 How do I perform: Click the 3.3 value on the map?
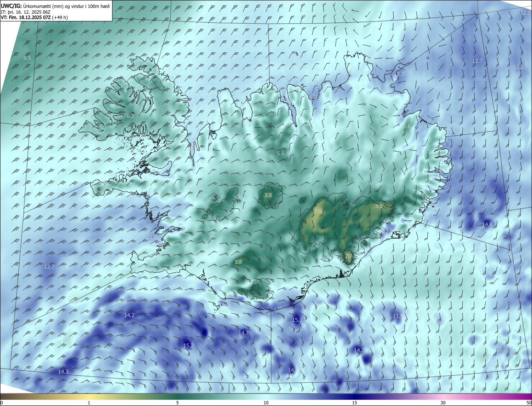pyautogui.click(x=379, y=206)
